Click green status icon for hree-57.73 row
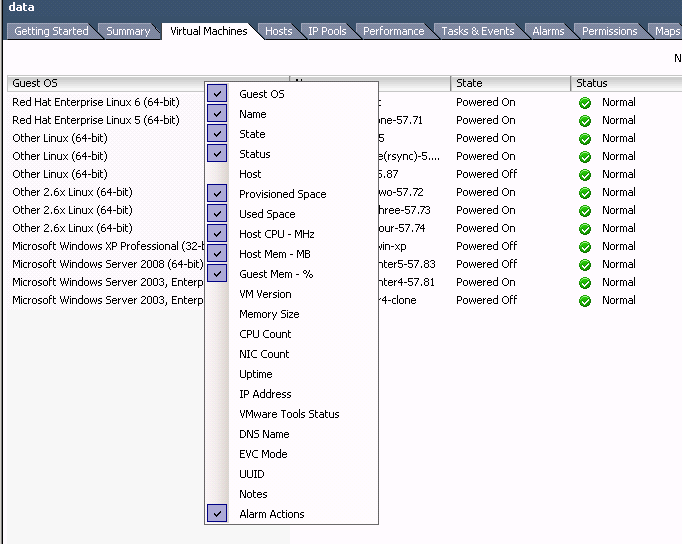This screenshot has width=682, height=544. click(x=585, y=210)
